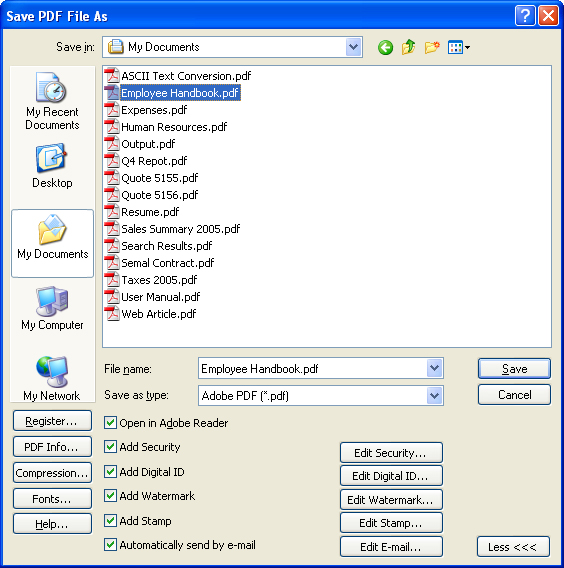564x568 pixels.
Task: Uncheck Open in Adobe Reader
Action: (110, 423)
